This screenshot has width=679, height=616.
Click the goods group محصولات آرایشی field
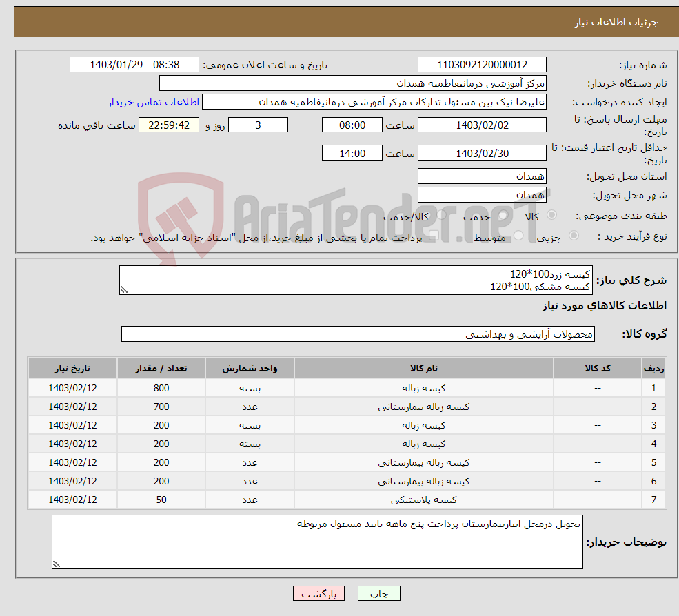click(358, 333)
